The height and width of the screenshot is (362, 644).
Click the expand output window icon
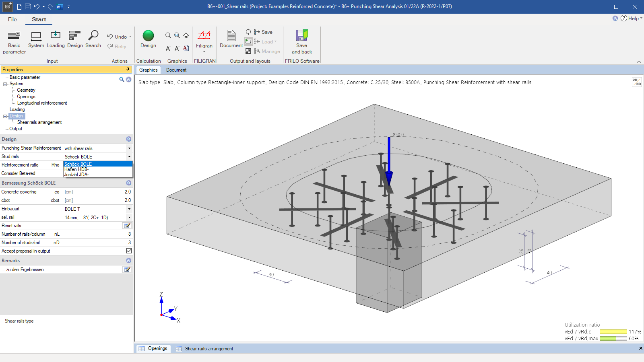click(248, 51)
